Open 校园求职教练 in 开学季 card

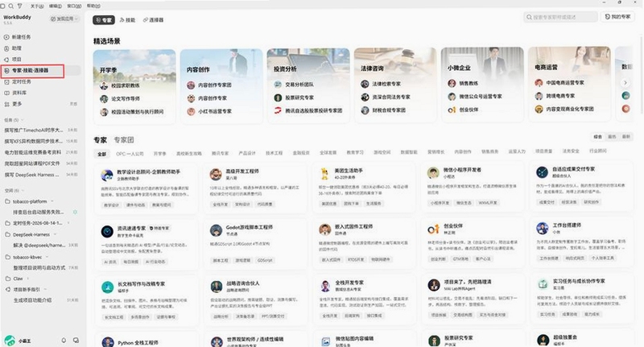click(120, 86)
